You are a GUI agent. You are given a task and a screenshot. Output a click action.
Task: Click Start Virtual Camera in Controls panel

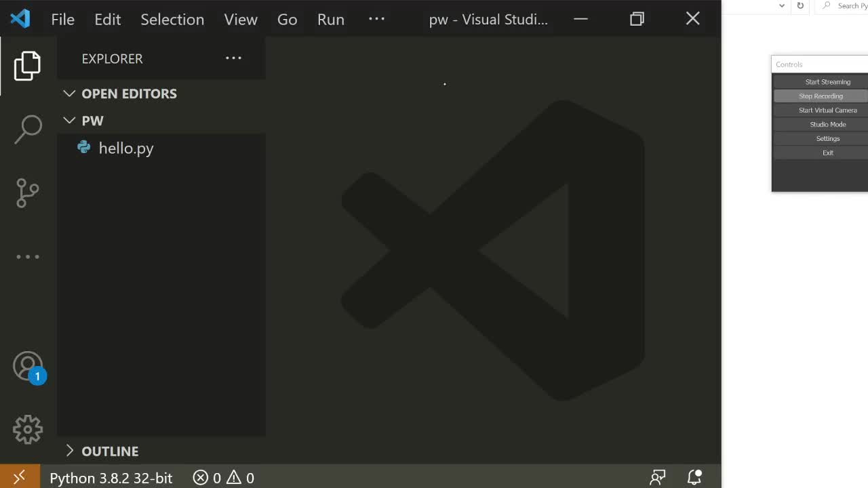(x=821, y=110)
